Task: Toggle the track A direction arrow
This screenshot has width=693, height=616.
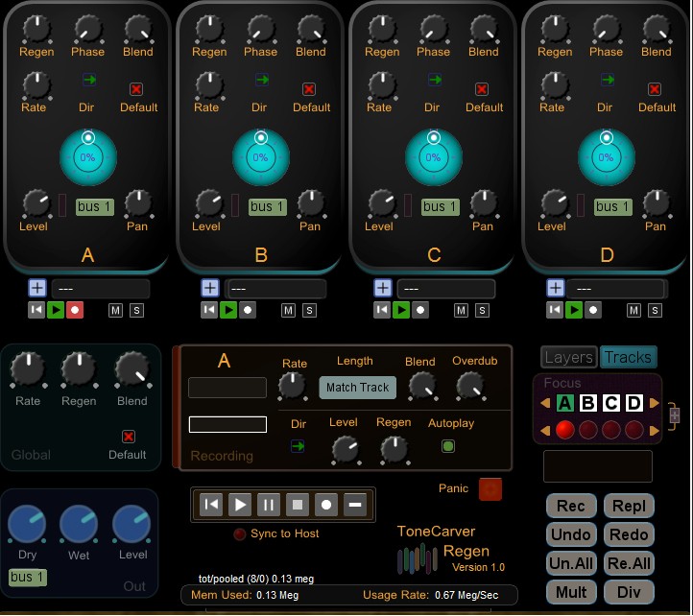Action: point(89,80)
